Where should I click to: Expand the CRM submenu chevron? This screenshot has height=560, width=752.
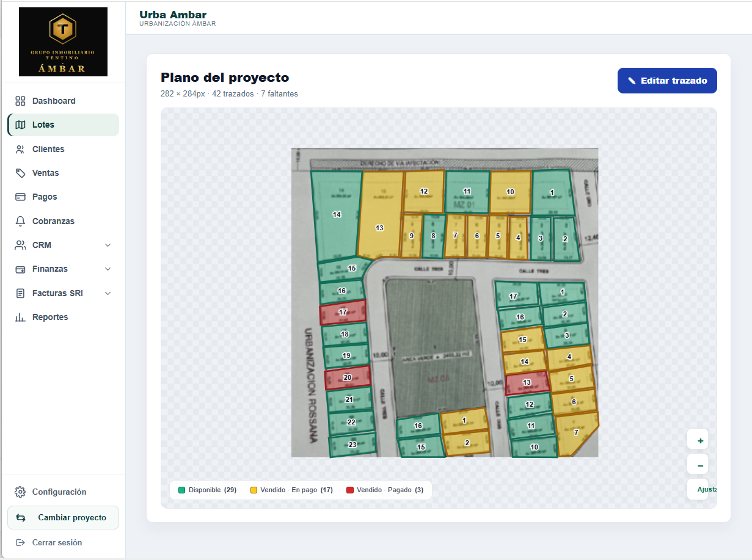[108, 245]
